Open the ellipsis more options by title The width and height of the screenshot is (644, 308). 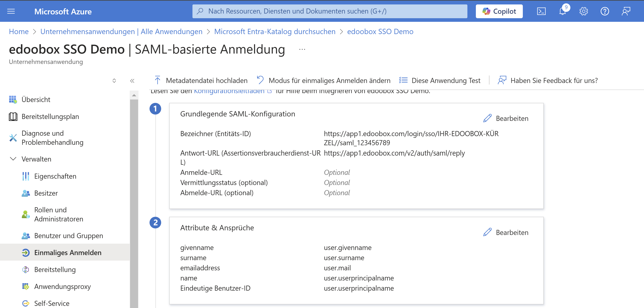302,49
